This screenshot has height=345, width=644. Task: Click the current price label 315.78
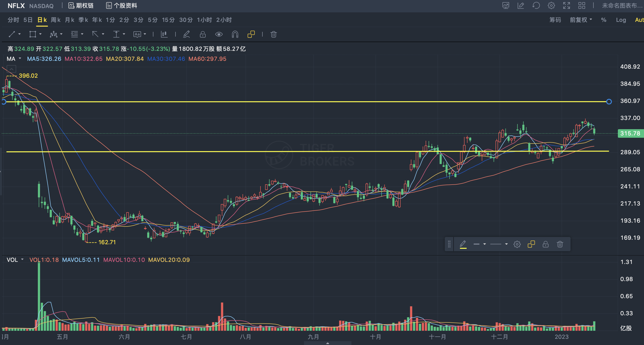(630, 133)
